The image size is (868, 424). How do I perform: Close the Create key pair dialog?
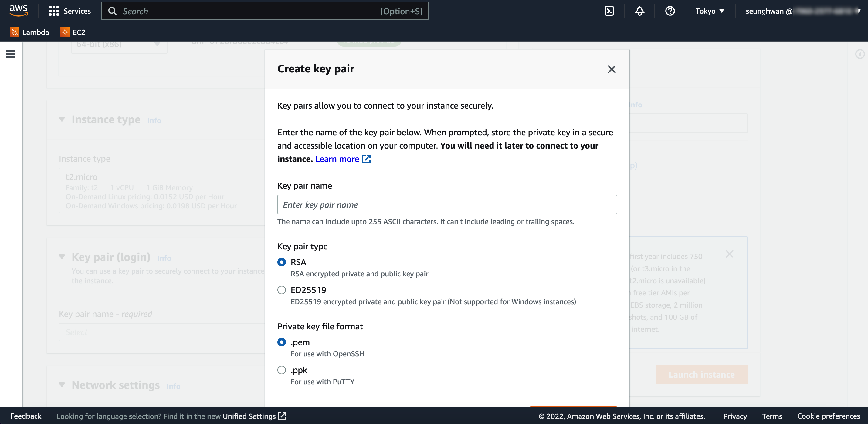(x=612, y=69)
